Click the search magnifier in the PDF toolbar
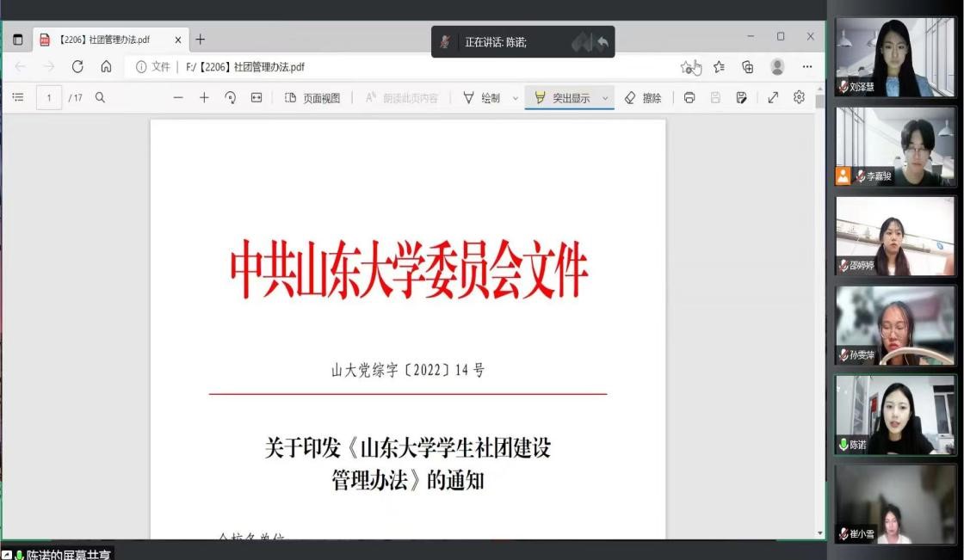 point(100,98)
